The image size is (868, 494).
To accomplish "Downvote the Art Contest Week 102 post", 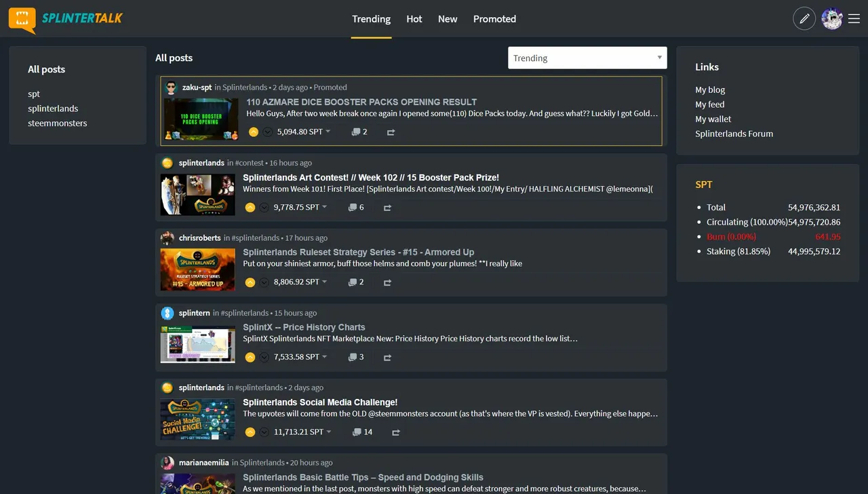I will pyautogui.click(x=264, y=208).
